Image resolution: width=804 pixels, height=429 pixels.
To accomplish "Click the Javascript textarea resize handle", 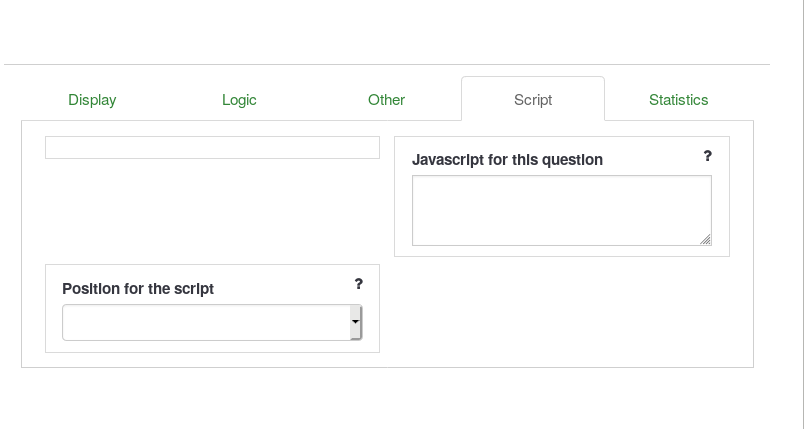I will [x=706, y=240].
